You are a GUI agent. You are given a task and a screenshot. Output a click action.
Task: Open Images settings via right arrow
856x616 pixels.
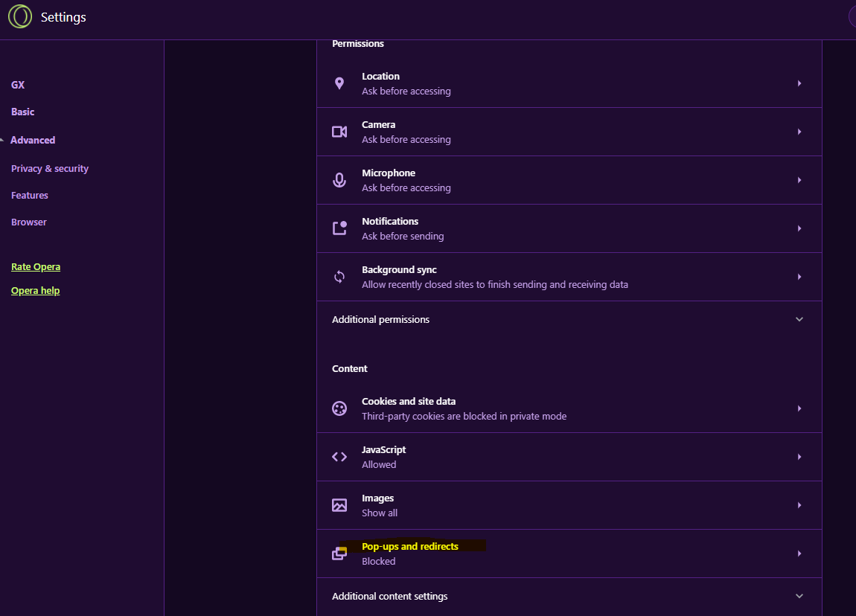[799, 505]
